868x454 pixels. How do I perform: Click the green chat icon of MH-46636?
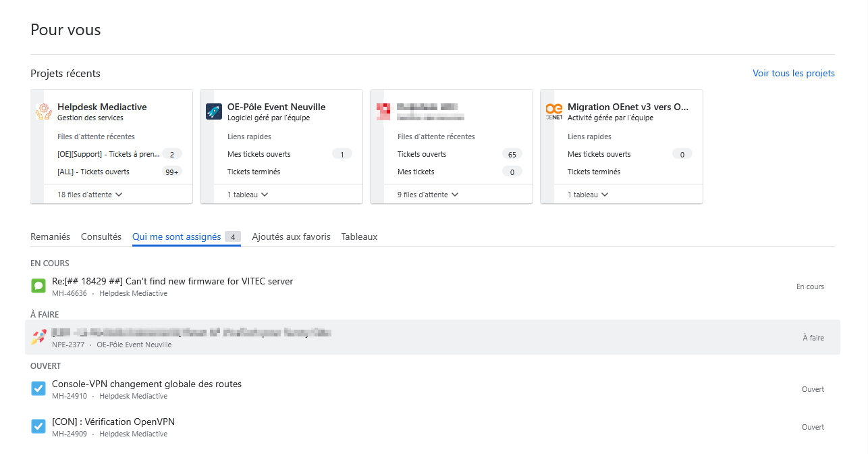click(x=38, y=286)
